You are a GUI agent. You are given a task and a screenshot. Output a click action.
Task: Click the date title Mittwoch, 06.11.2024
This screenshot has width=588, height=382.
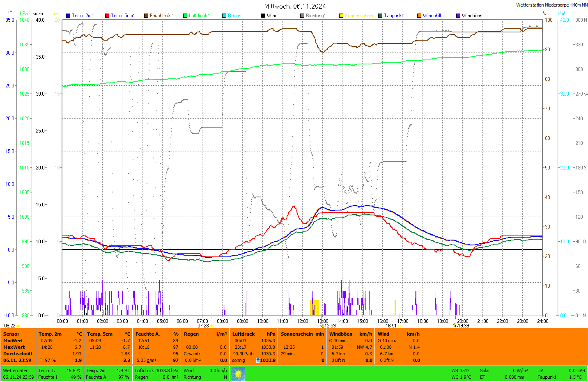pos(295,6)
